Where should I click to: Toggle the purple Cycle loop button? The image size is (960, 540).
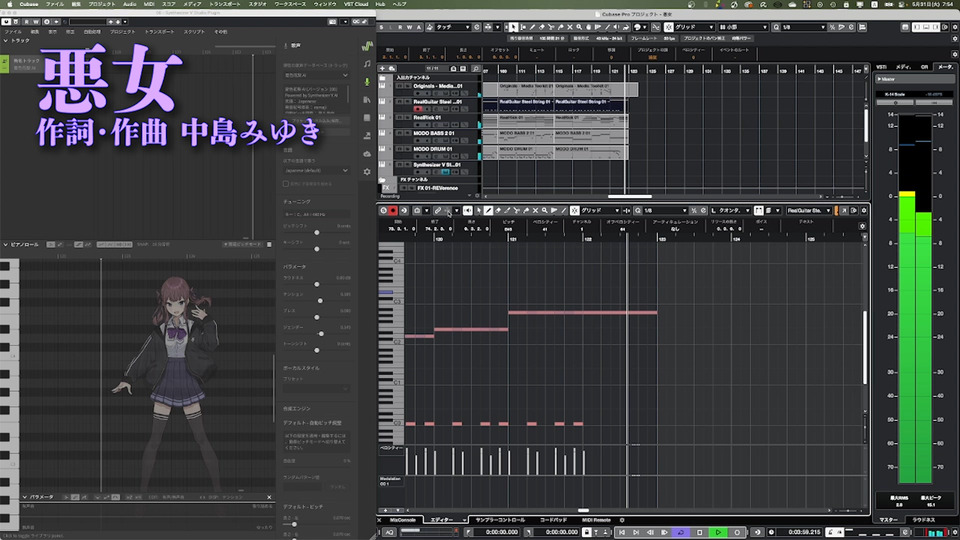coord(680,532)
